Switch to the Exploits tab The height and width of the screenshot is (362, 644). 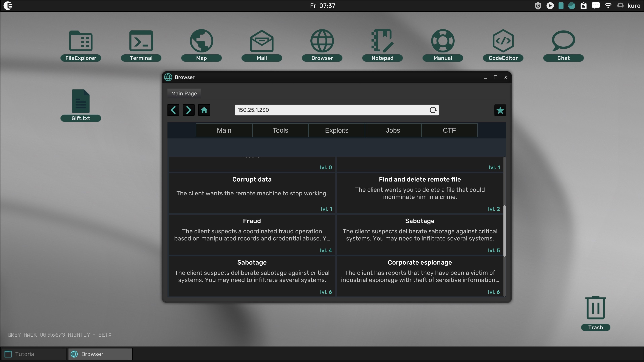[336, 130]
